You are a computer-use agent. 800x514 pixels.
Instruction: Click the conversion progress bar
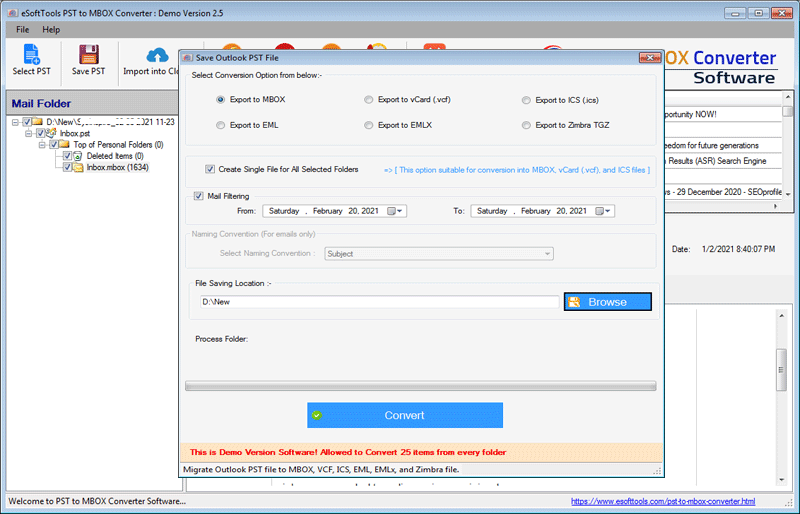pyautogui.click(x=420, y=386)
